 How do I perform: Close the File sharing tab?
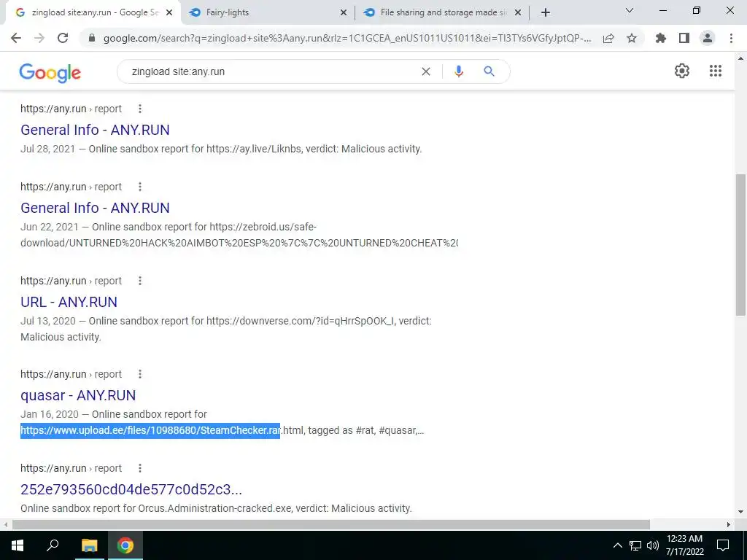pos(518,13)
